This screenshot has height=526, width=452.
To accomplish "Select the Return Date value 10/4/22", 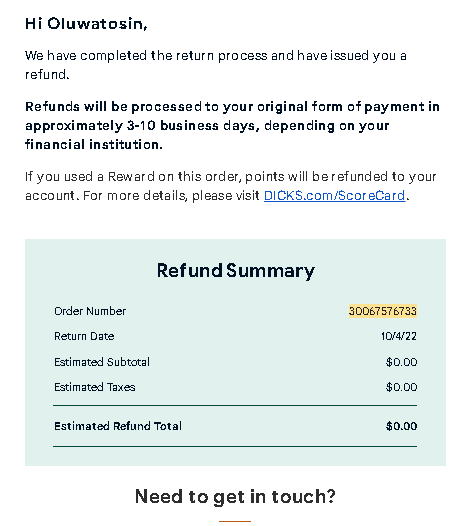I will pos(399,336).
